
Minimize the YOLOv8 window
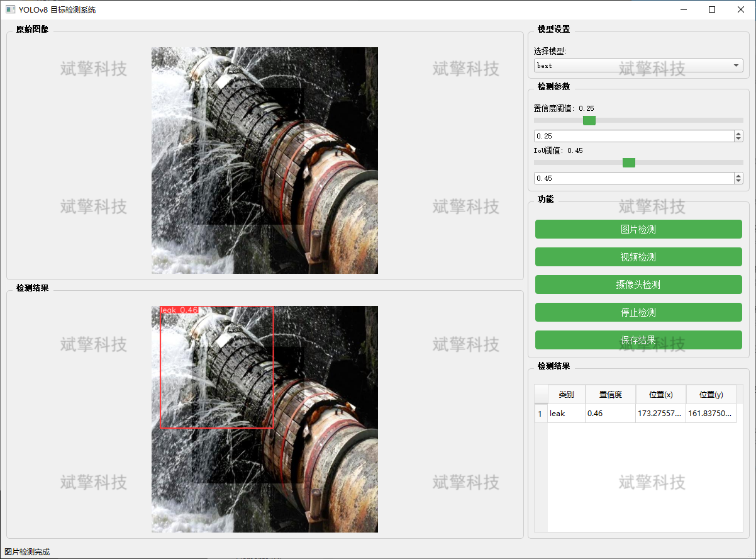coord(683,9)
